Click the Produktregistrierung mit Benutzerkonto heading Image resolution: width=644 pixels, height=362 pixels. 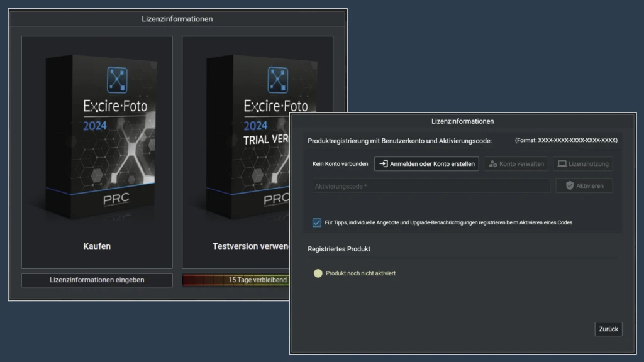coord(399,141)
